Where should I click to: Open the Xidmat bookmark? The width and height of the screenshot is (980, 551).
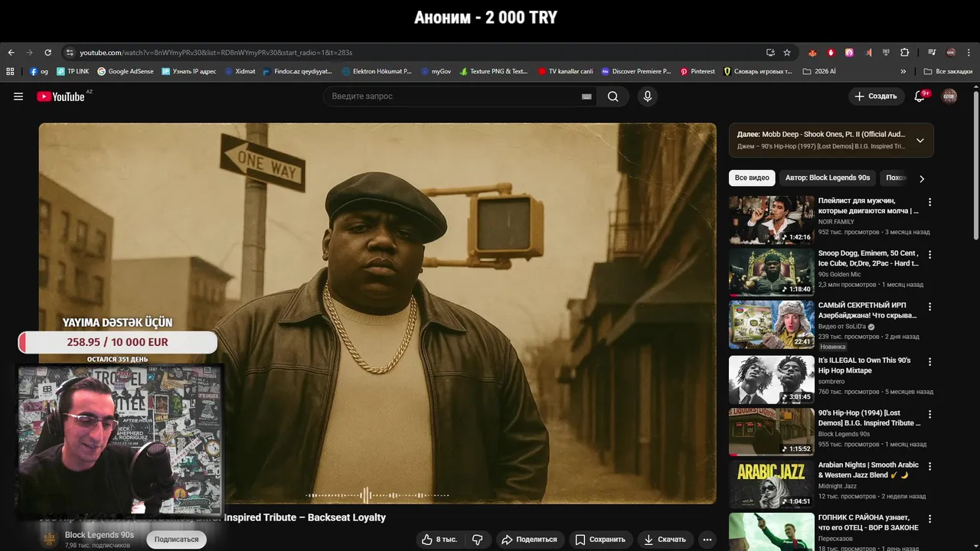(240, 71)
